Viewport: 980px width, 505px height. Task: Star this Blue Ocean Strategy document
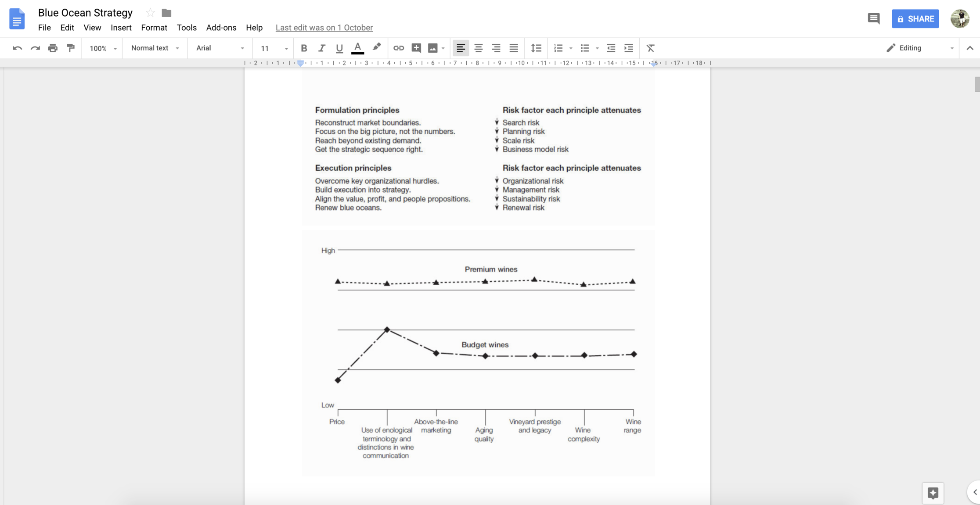pyautogui.click(x=150, y=13)
